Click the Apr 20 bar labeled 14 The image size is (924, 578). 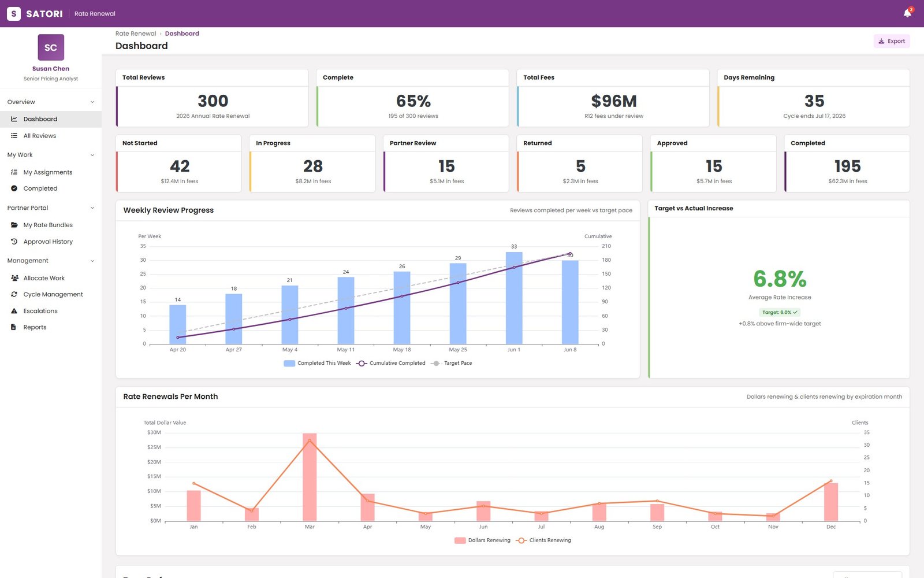coord(178,324)
